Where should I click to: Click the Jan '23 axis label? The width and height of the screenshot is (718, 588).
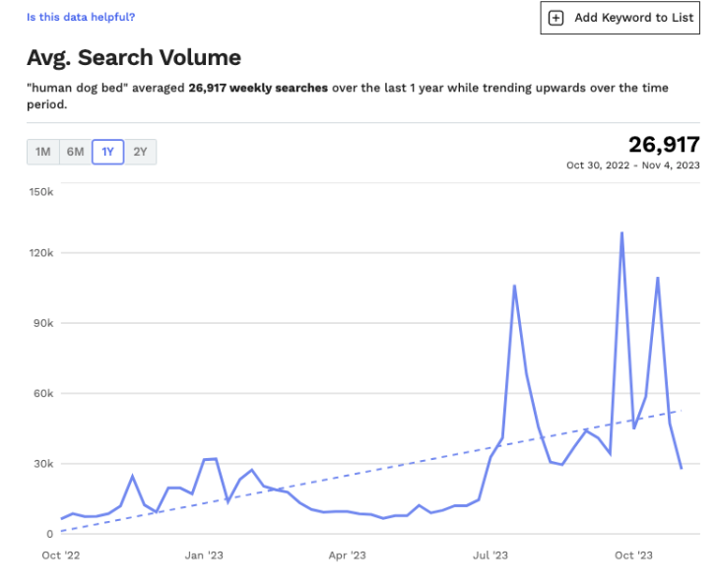click(x=203, y=555)
